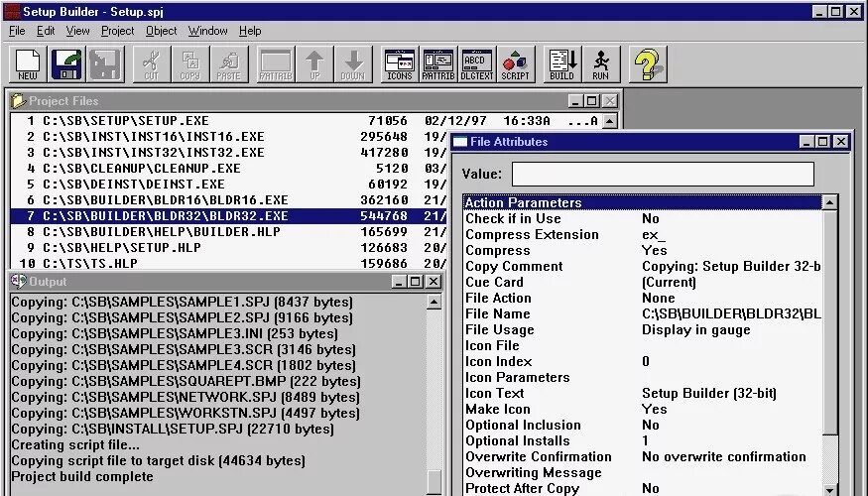Maximize the File Attributes window
Image resolution: width=868 pixels, height=496 pixels.
click(823, 142)
